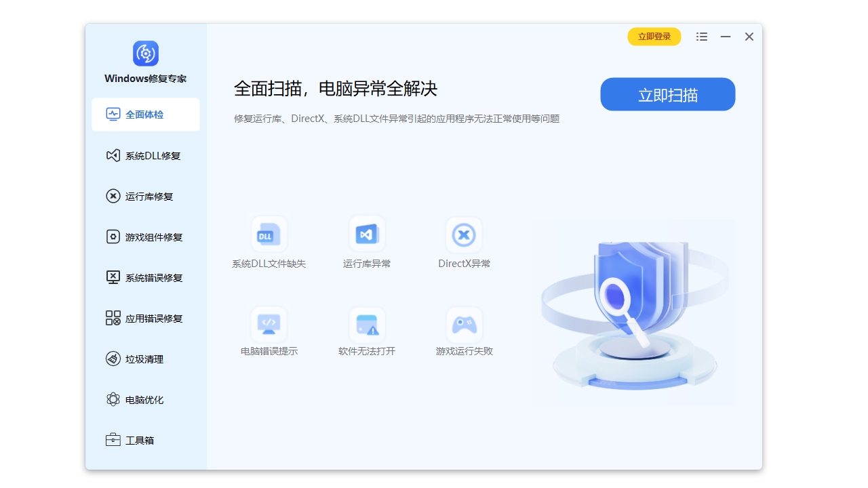Select the DirectX异常 icon

click(464, 235)
